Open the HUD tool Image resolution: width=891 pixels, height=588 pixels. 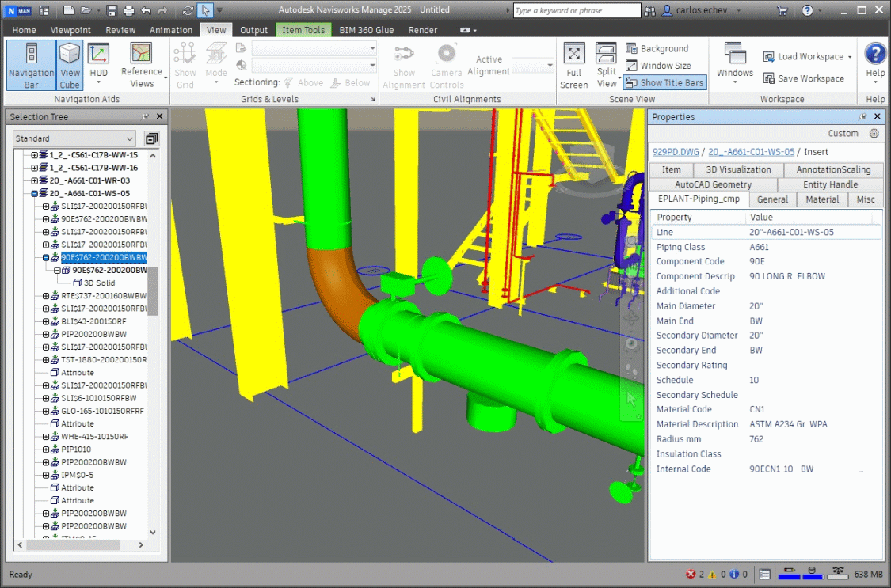coord(98,63)
